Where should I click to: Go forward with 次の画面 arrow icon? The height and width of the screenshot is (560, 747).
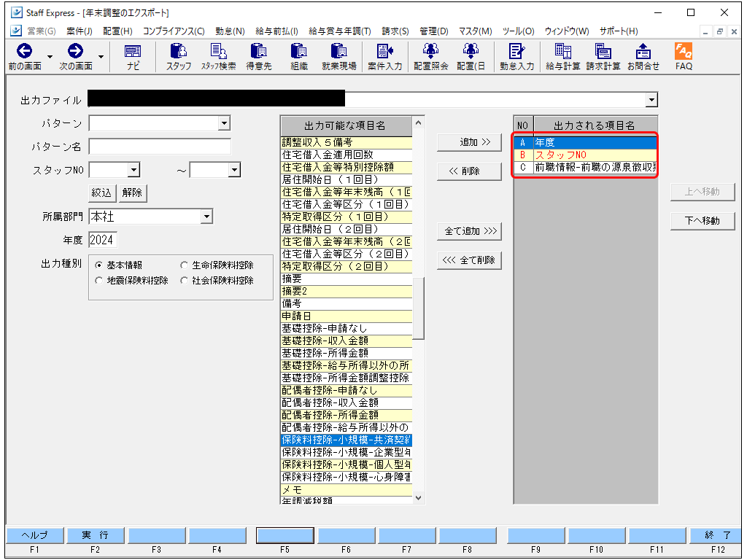click(75, 51)
